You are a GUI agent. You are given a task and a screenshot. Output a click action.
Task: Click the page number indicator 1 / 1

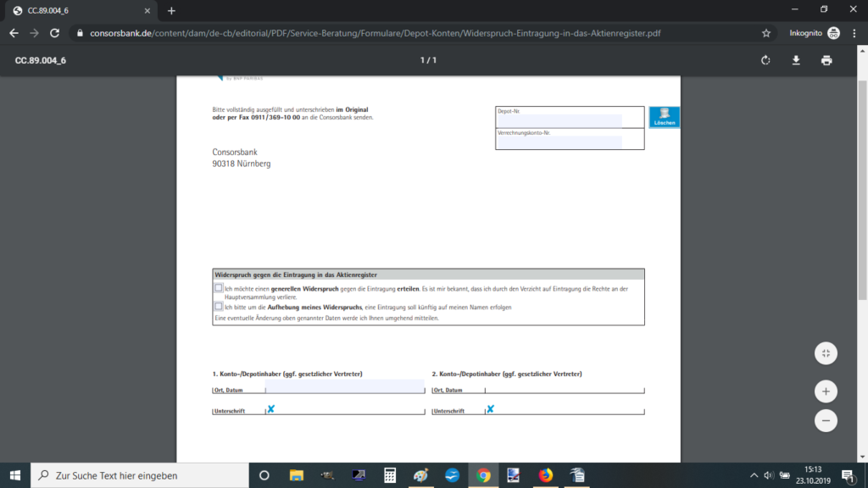click(428, 60)
